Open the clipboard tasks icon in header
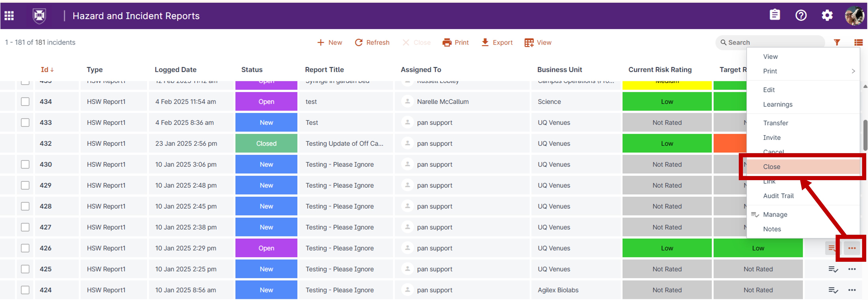Image resolution: width=868 pixels, height=300 pixels. [x=775, y=15]
